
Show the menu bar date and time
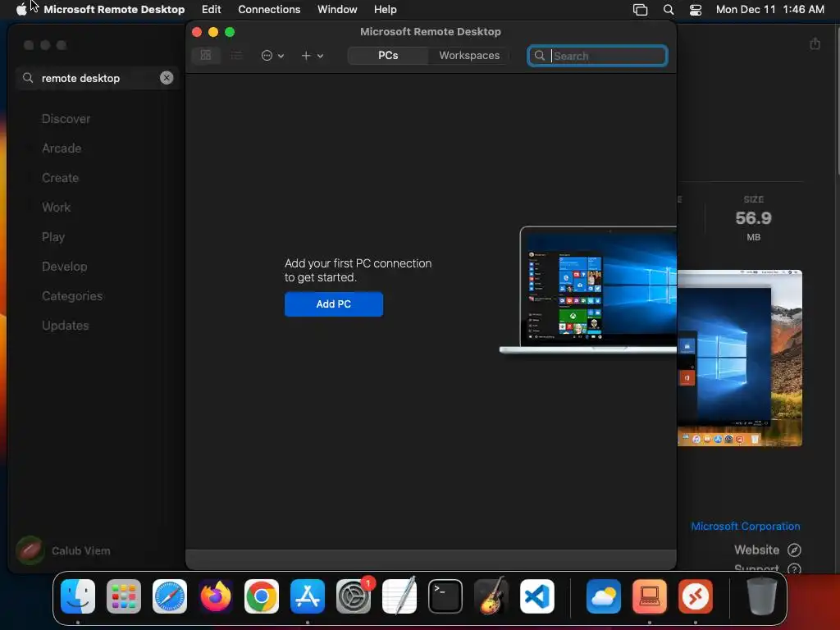(769, 9)
